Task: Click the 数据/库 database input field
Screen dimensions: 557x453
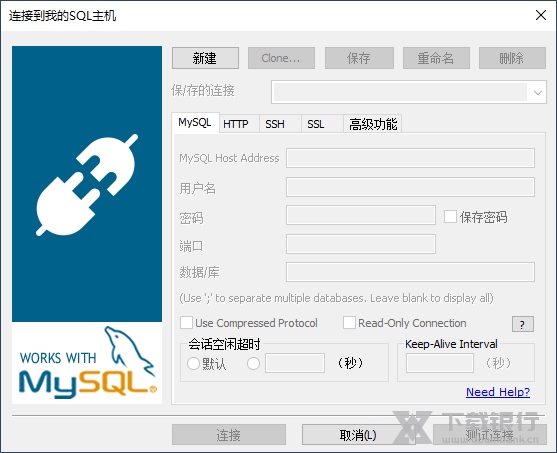Action: (410, 272)
